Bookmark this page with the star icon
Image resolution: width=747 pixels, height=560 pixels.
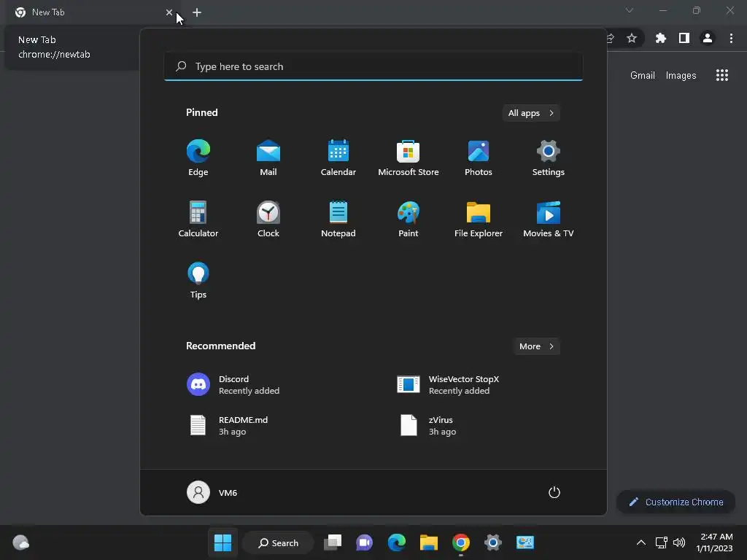coord(632,38)
